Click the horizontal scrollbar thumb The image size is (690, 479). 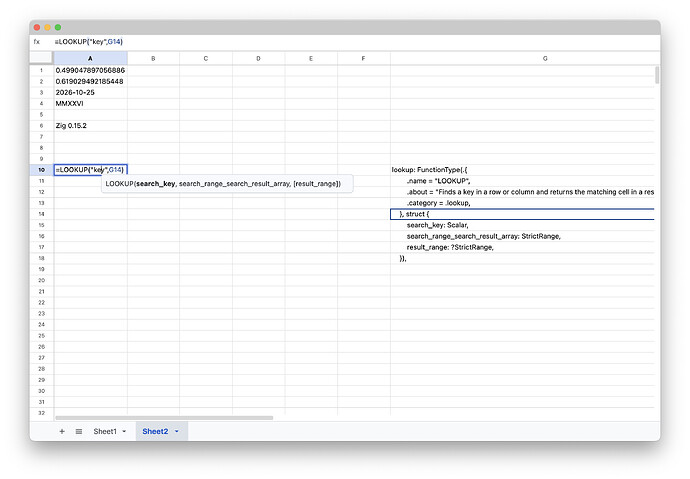tap(164, 418)
